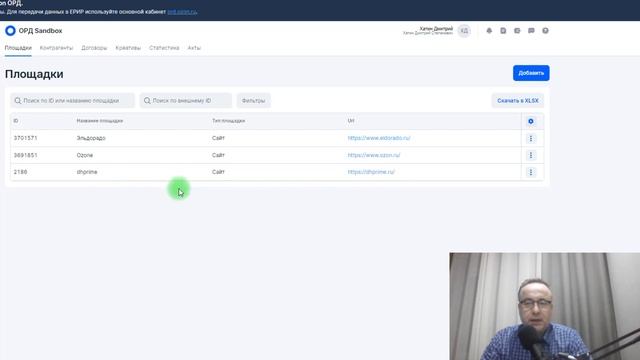Select ID cell 3691851
The width and height of the screenshot is (640, 360).
(25, 155)
